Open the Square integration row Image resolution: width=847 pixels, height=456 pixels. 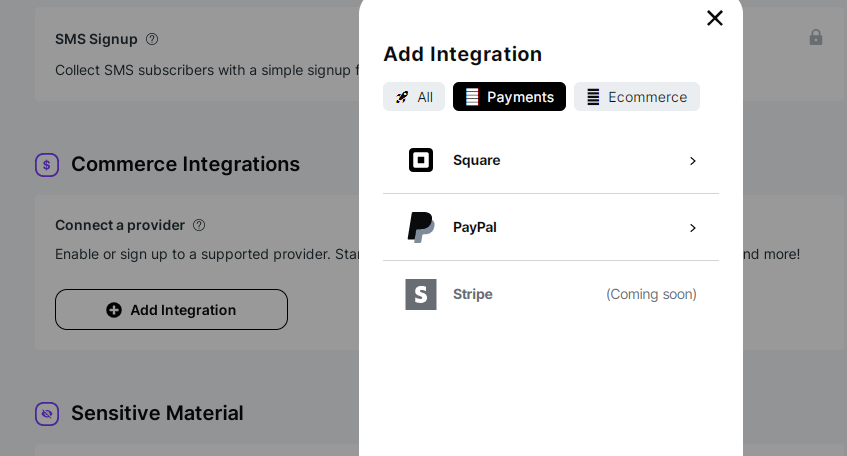[550, 160]
